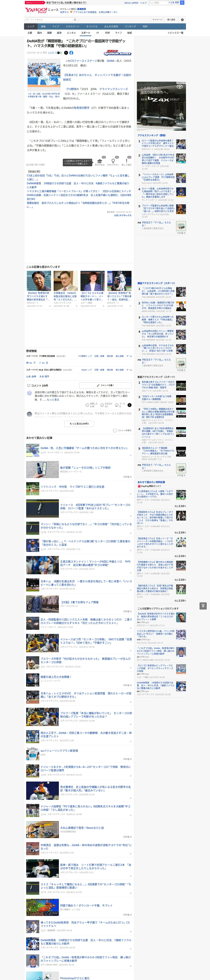Select the スポーツ category tab
210x980 pixels.
click(x=86, y=33)
